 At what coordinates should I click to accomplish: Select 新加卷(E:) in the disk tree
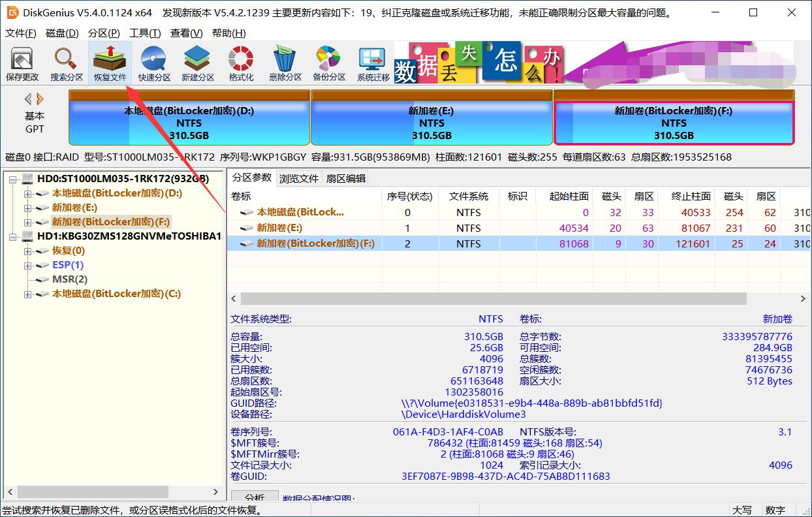[74, 208]
